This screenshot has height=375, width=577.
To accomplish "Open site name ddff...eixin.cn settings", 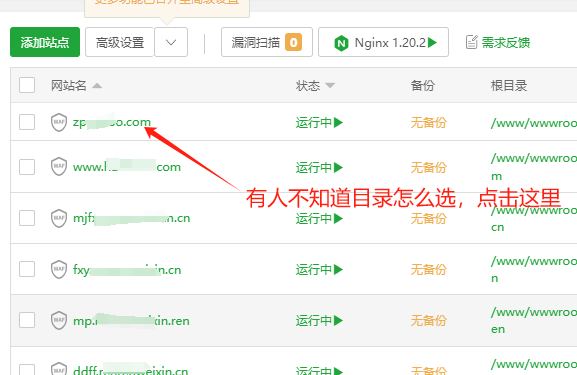I will point(131,370).
